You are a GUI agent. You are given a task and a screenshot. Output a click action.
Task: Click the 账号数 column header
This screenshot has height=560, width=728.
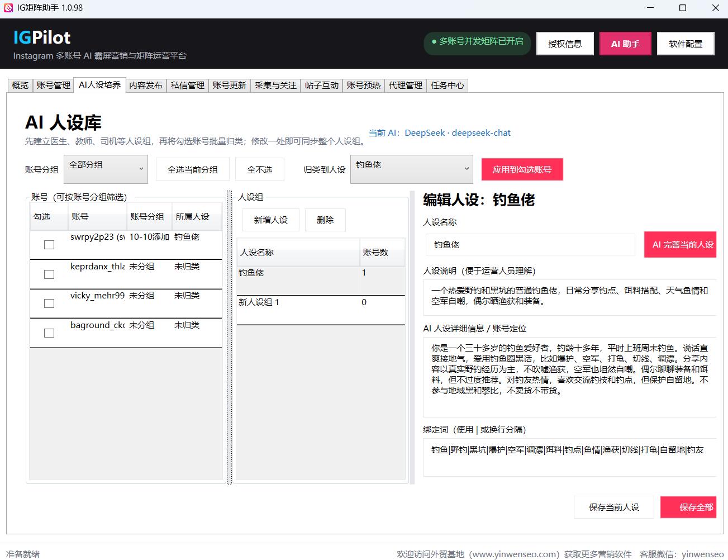pos(382,252)
